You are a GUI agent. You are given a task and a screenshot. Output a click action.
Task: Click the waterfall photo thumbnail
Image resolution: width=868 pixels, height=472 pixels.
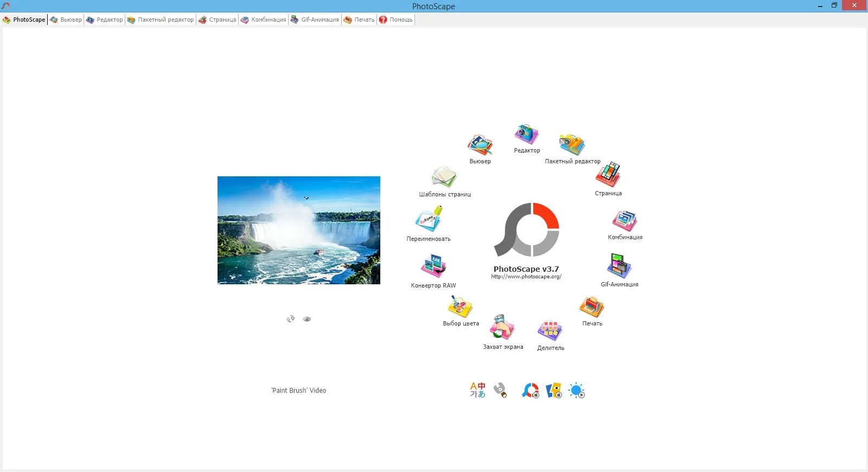pos(299,230)
